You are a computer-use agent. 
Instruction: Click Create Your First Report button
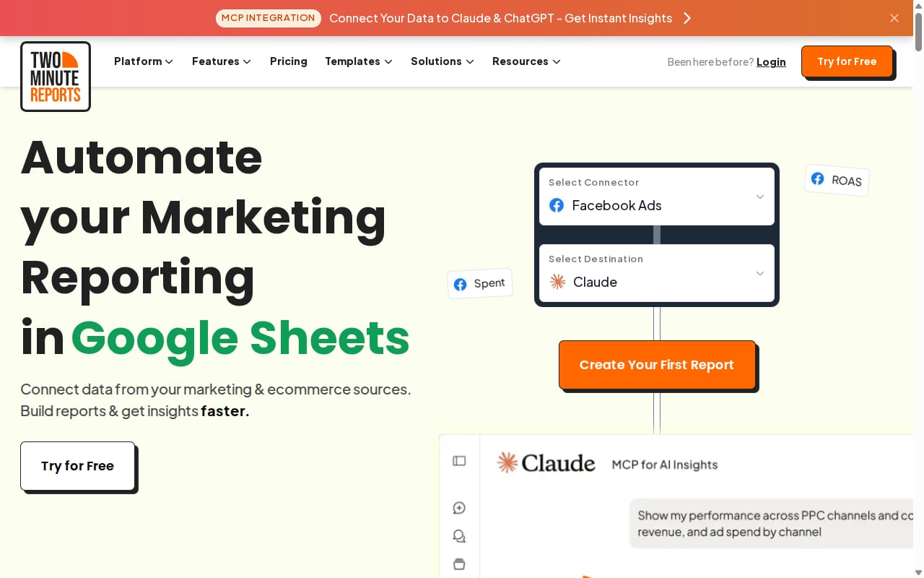(657, 365)
